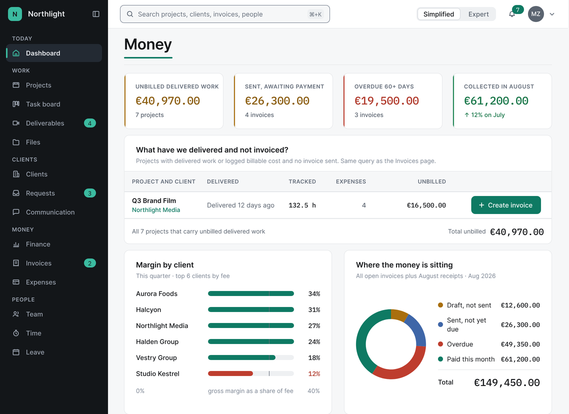Collapse the sidebar using the panel icon
The height and width of the screenshot is (414, 569).
point(96,14)
